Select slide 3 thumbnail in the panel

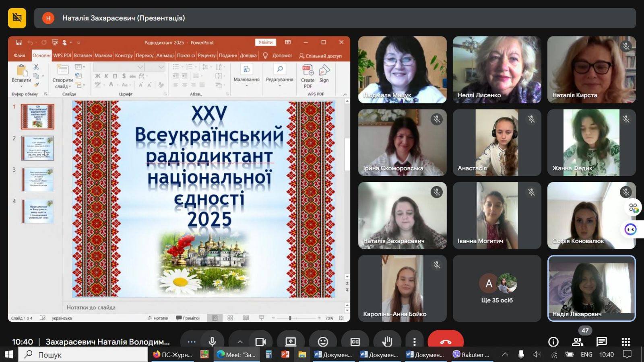coord(37,180)
